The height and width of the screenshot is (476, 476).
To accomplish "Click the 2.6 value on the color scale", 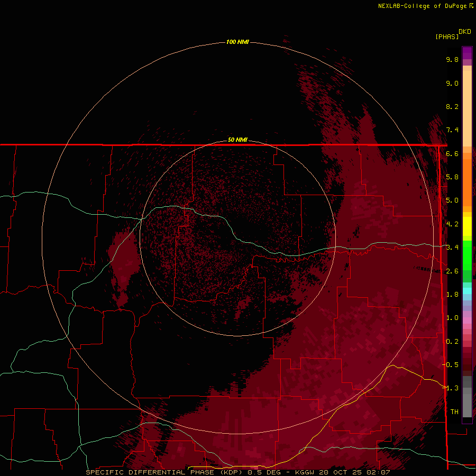I will 452,271.
